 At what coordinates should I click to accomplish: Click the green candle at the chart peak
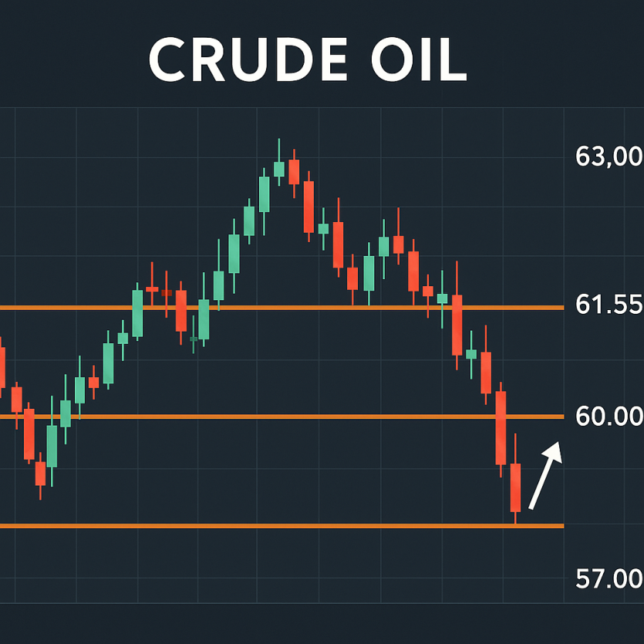coord(278,169)
